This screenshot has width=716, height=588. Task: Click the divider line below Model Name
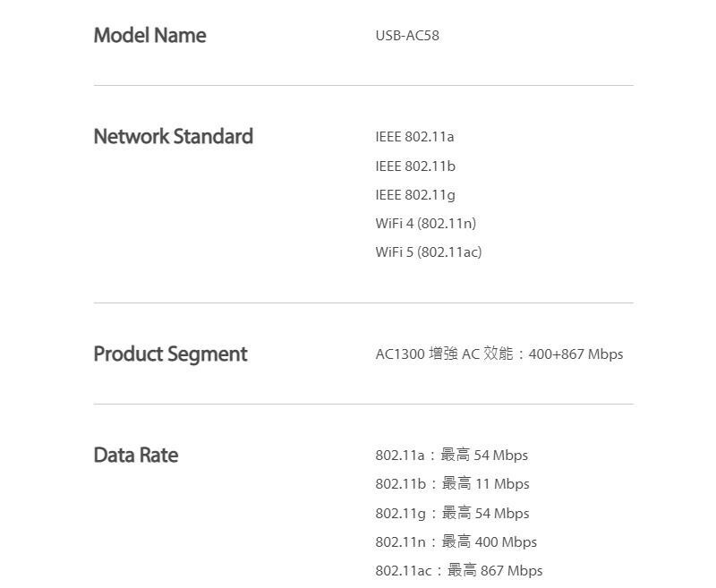(x=363, y=86)
